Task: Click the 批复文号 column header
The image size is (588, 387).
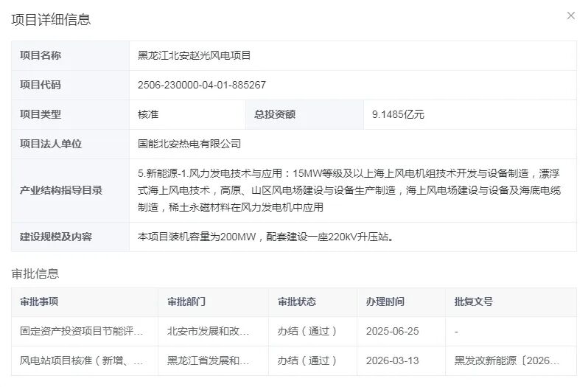Action: tap(474, 301)
